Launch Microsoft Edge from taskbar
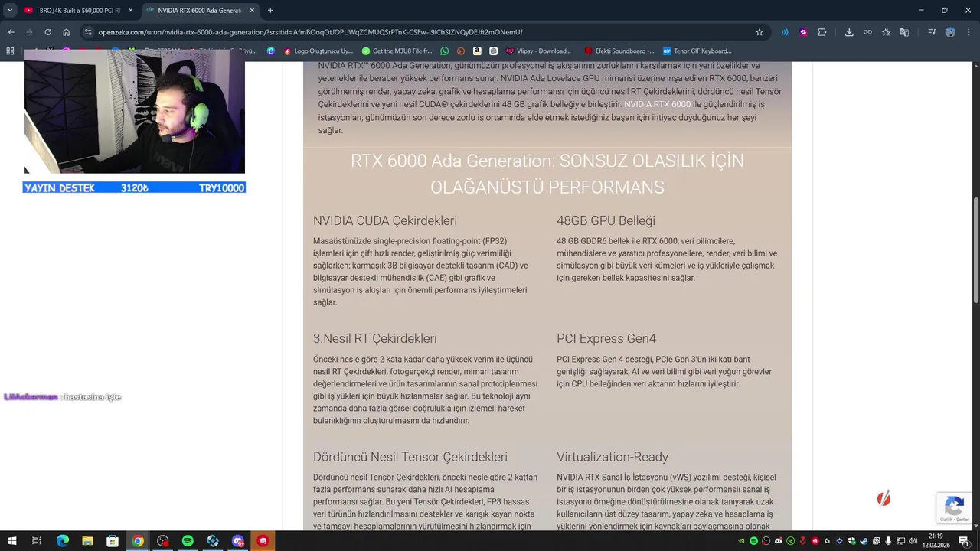This screenshot has width=980, height=551. tap(63, 541)
